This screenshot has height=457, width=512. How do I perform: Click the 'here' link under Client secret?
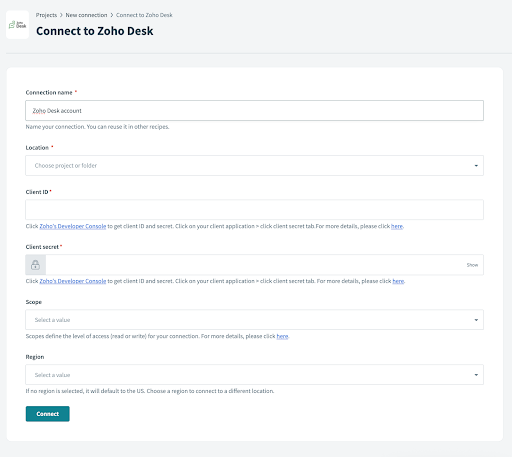click(398, 281)
